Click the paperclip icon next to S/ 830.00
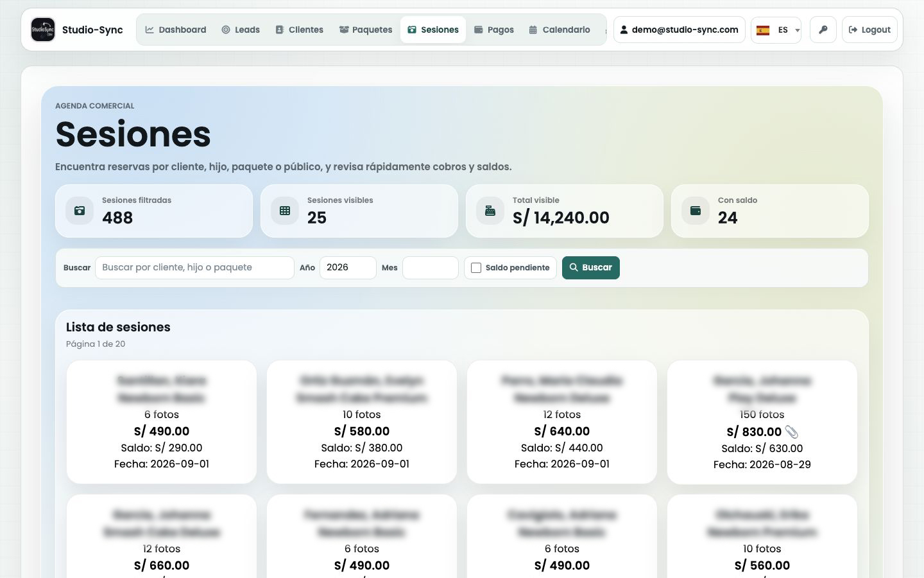The height and width of the screenshot is (578, 924). pyautogui.click(x=792, y=432)
